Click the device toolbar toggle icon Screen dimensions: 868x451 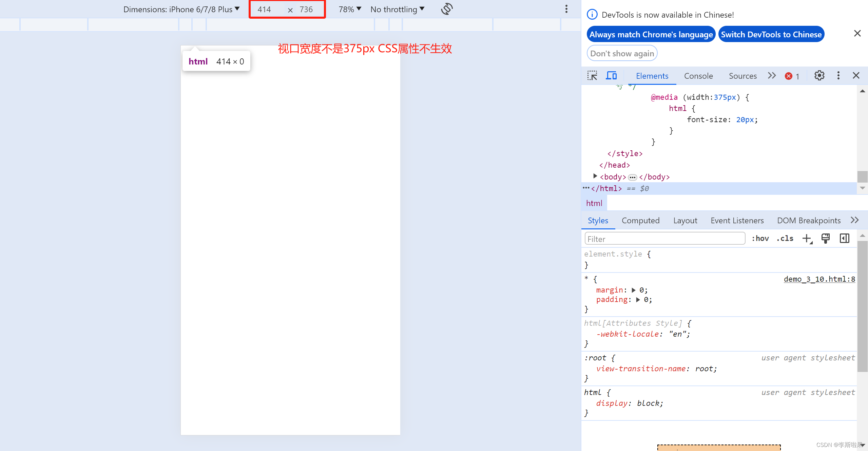click(x=611, y=75)
